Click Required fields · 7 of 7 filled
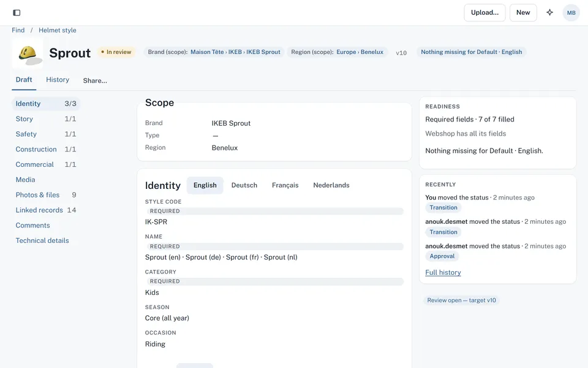 pyautogui.click(x=470, y=120)
